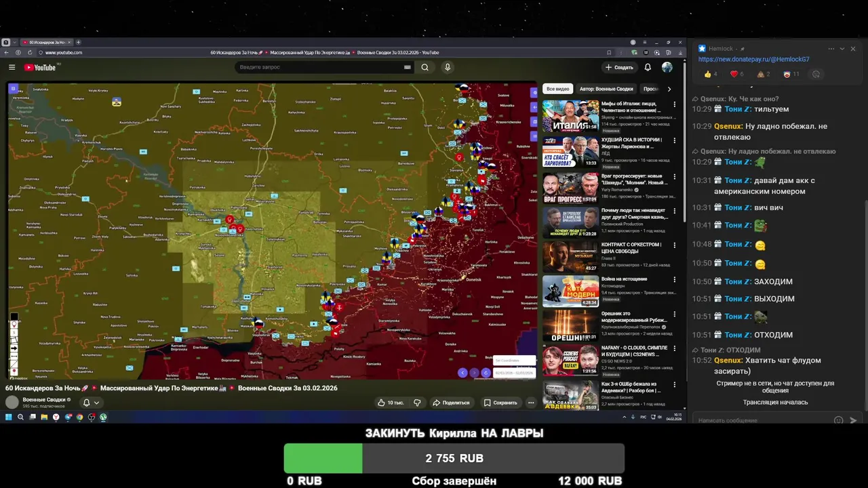Open the YouTube account avatar menu
The image size is (868, 488).
point(667,67)
